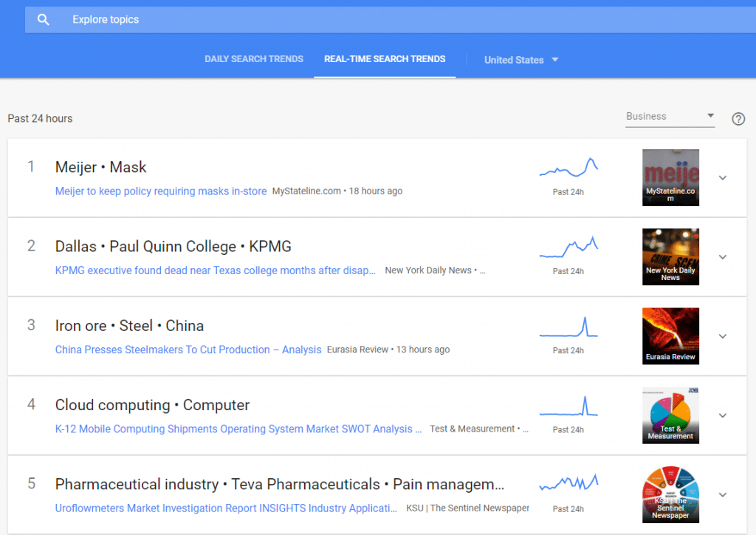The image size is (756, 535).
Task: Expand the Iron ore Steel China row
Action: [x=723, y=336]
